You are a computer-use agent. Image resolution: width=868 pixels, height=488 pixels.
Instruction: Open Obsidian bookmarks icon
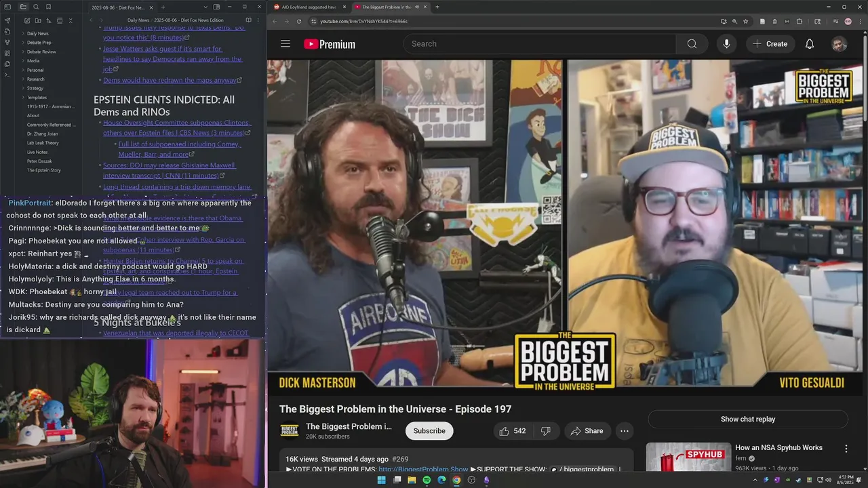[48, 7]
